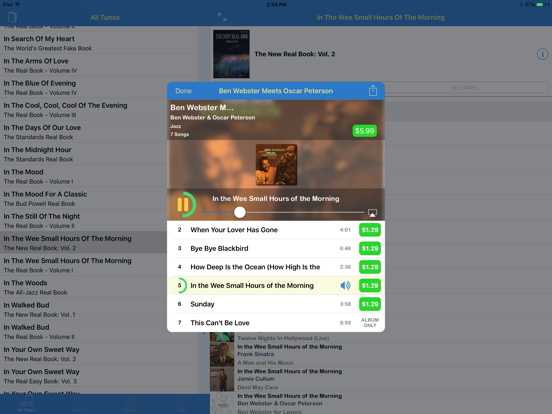Select In The Blue Of Evening tune
This screenshot has width=552, height=414.
pos(99,88)
